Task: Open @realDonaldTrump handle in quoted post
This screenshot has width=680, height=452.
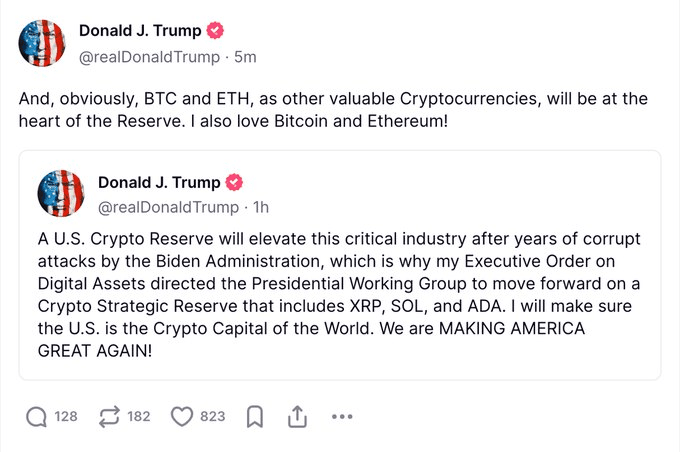Action: [x=168, y=207]
